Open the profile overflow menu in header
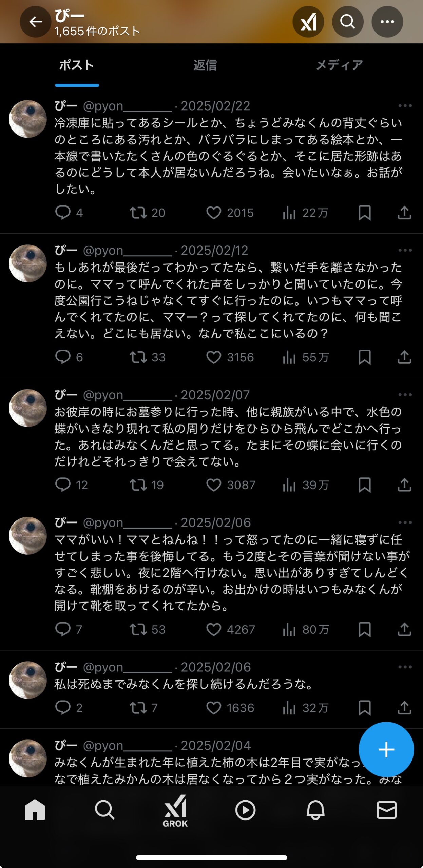Viewport: 423px width, 868px height. (x=387, y=22)
